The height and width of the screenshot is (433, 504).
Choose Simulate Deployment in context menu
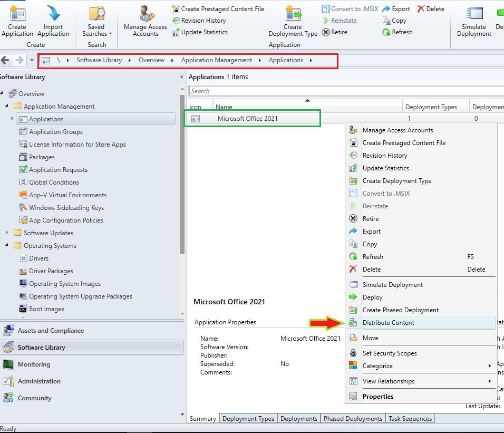click(421, 285)
